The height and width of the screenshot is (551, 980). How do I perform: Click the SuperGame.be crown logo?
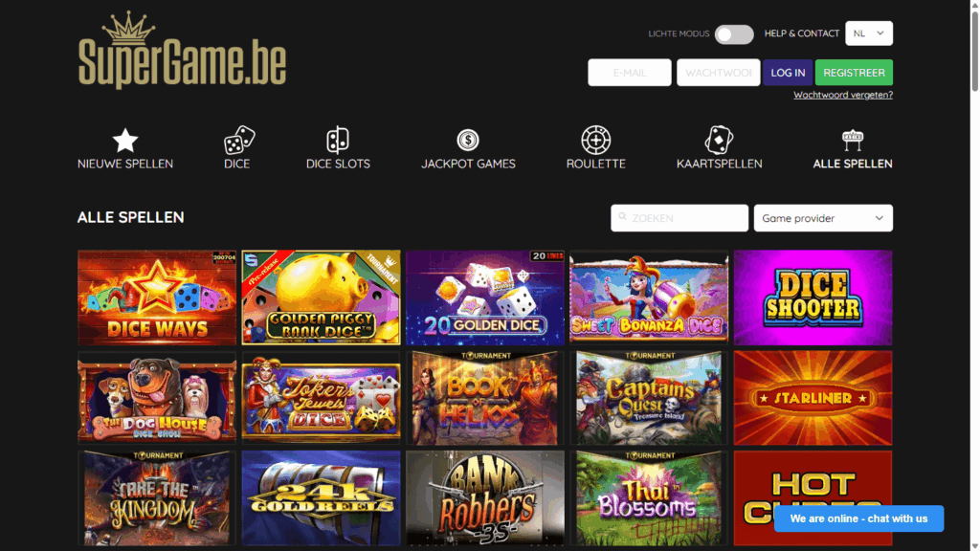pyautogui.click(x=182, y=51)
